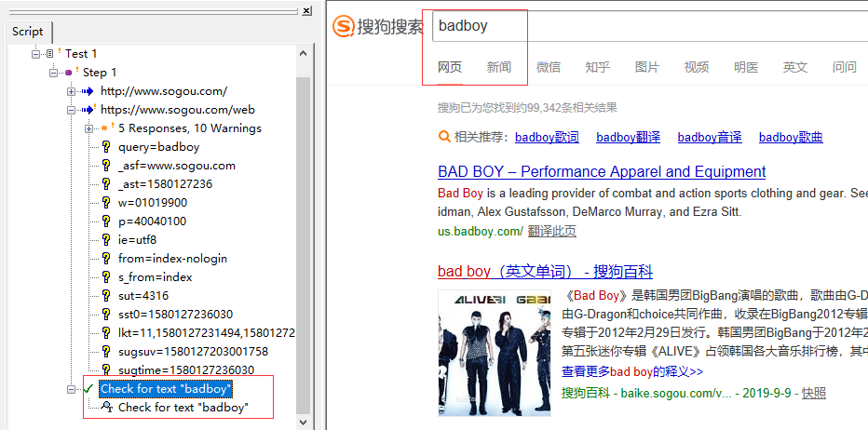This screenshot has width=868, height=430.
Task: Open the bad boy（英文单词）- 搜狗百科 result
Action: coord(545,272)
